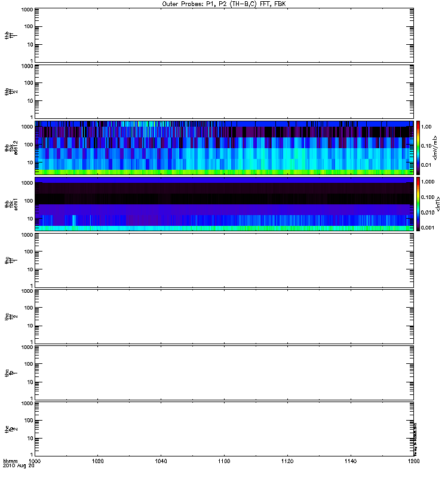Viewport: 448px width, 478px height.
Task: Click the '1000' y-tick of scm1 panel
Action: [27, 183]
